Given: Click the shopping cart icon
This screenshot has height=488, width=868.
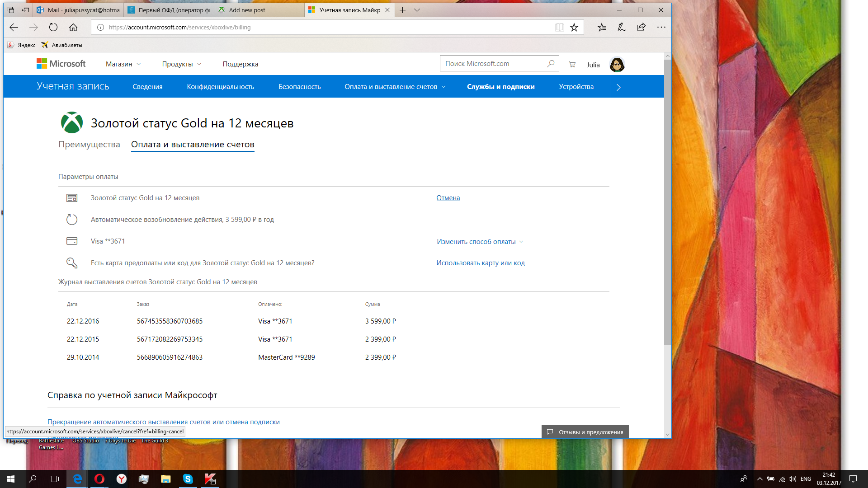Looking at the screenshot, I should (x=572, y=65).
